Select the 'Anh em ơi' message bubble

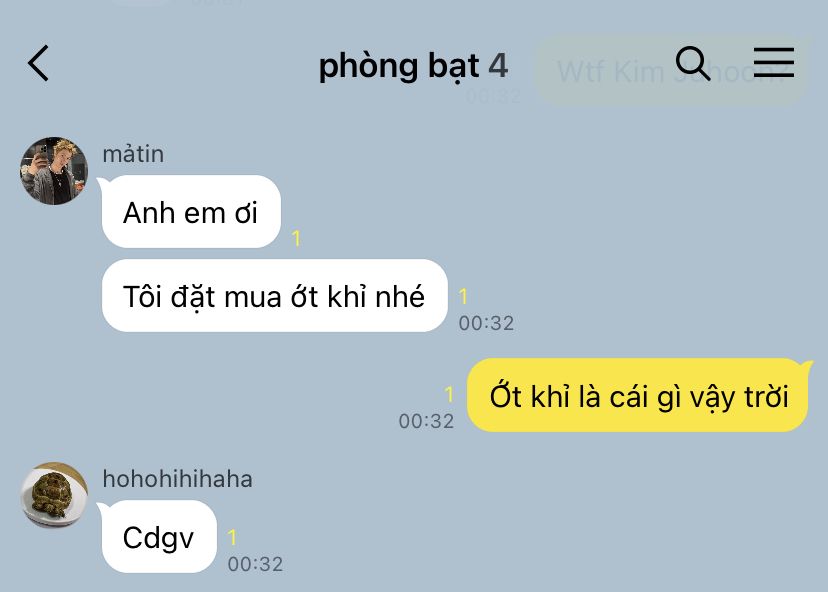(191, 211)
